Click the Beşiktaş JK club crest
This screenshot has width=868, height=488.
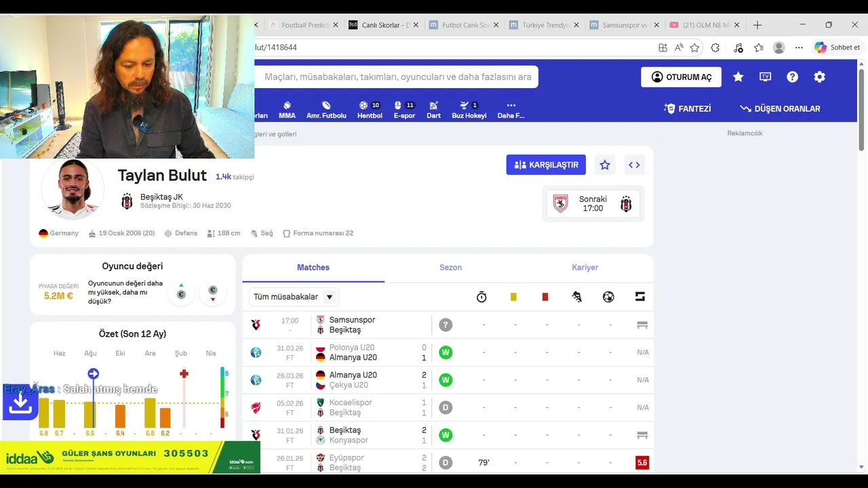[x=127, y=201]
